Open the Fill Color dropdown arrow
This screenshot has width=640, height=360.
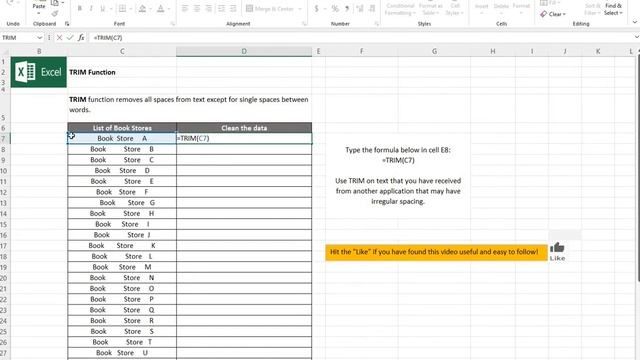pos(150,9)
